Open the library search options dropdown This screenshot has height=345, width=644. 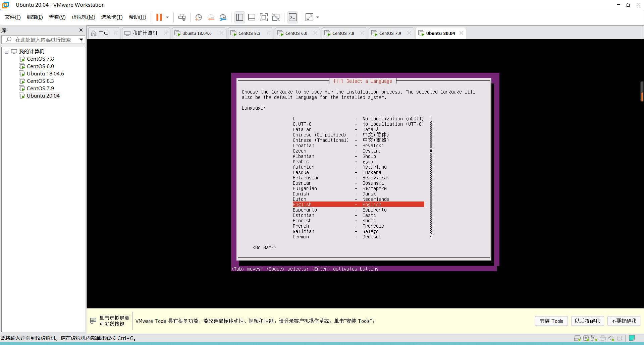81,40
